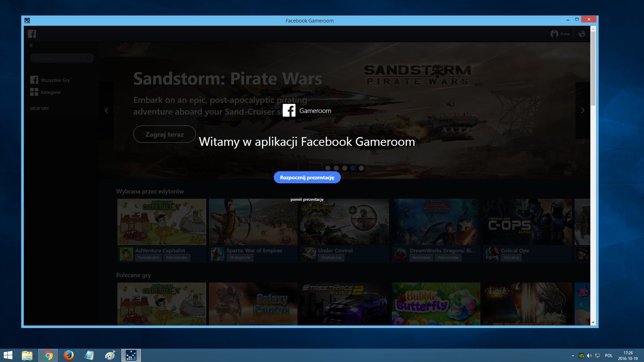The width and height of the screenshot is (644, 362).
Task: Open Bubble Butterfly thumbnail
Action: (436, 304)
